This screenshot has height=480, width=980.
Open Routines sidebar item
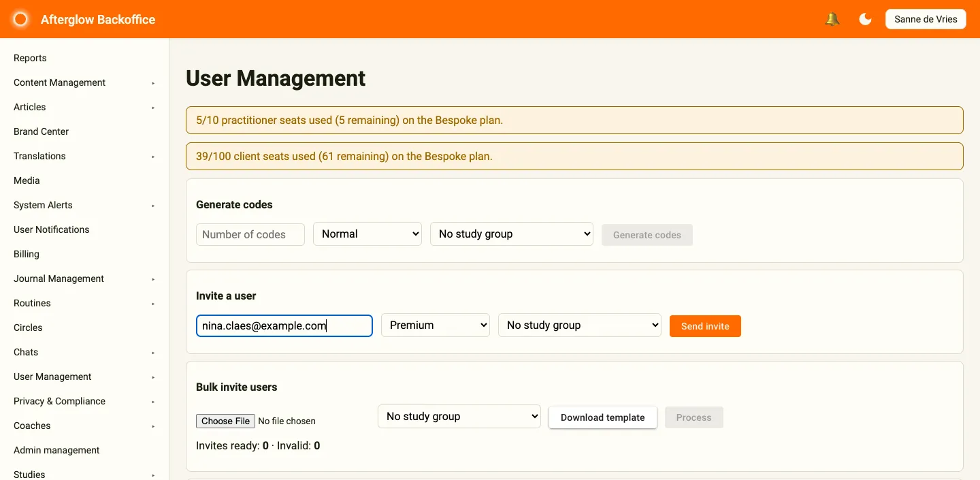[x=32, y=303]
